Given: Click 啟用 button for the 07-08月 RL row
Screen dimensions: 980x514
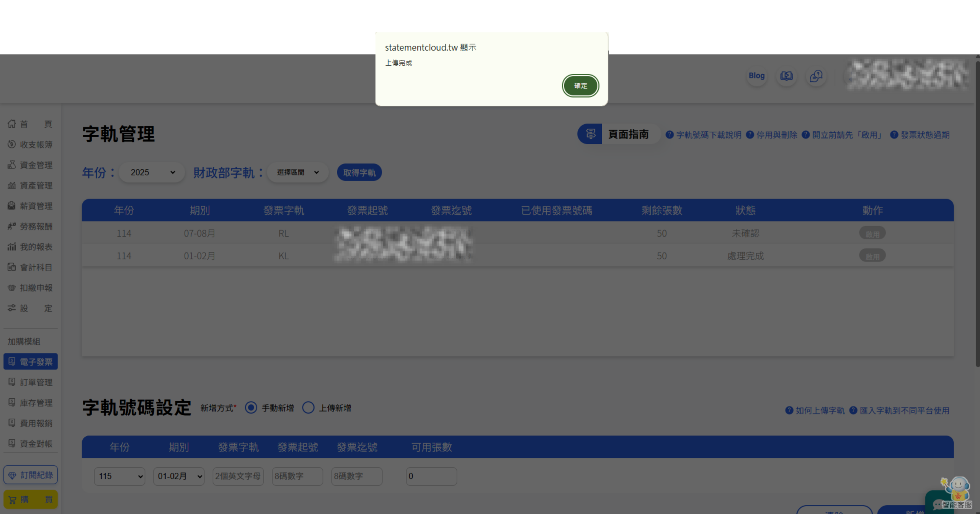Looking at the screenshot, I should point(872,233).
